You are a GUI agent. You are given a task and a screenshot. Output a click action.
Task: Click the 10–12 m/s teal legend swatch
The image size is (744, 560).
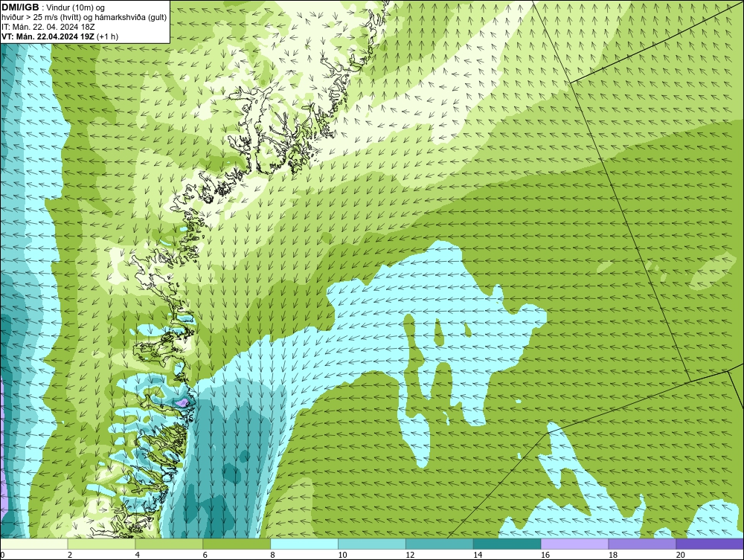372,544
